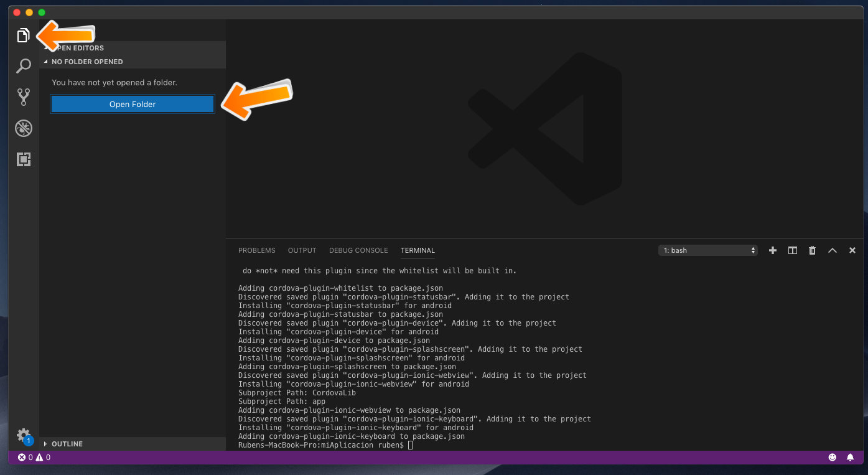
Task: Open the Search view
Action: click(23, 66)
